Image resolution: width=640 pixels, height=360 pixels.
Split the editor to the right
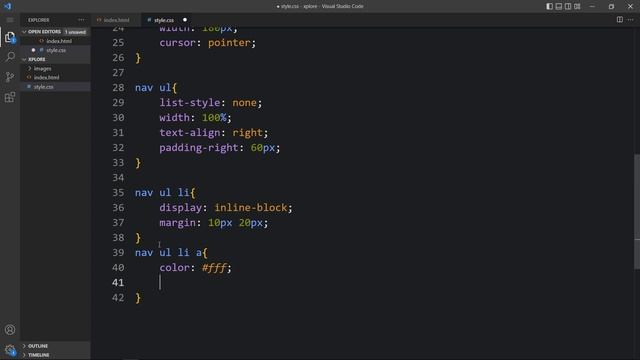click(620, 20)
